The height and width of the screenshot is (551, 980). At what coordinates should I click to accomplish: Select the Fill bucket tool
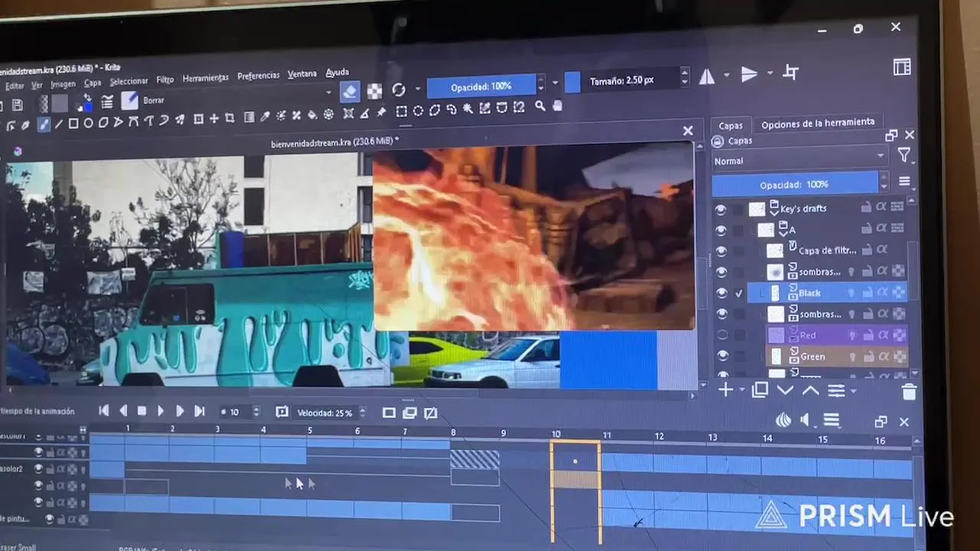click(312, 115)
